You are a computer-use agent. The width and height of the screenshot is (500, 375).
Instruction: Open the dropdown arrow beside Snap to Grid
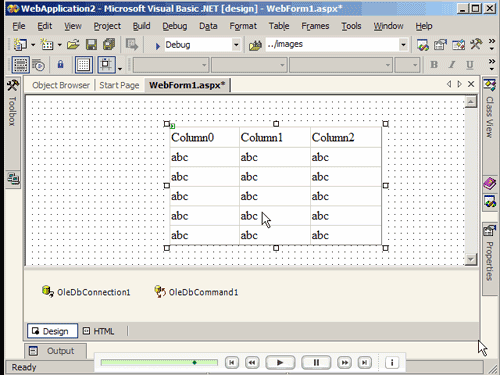120,68
